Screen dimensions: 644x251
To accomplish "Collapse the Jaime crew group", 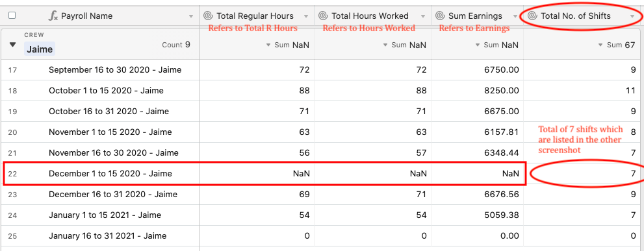I will pyautogui.click(x=13, y=45).
